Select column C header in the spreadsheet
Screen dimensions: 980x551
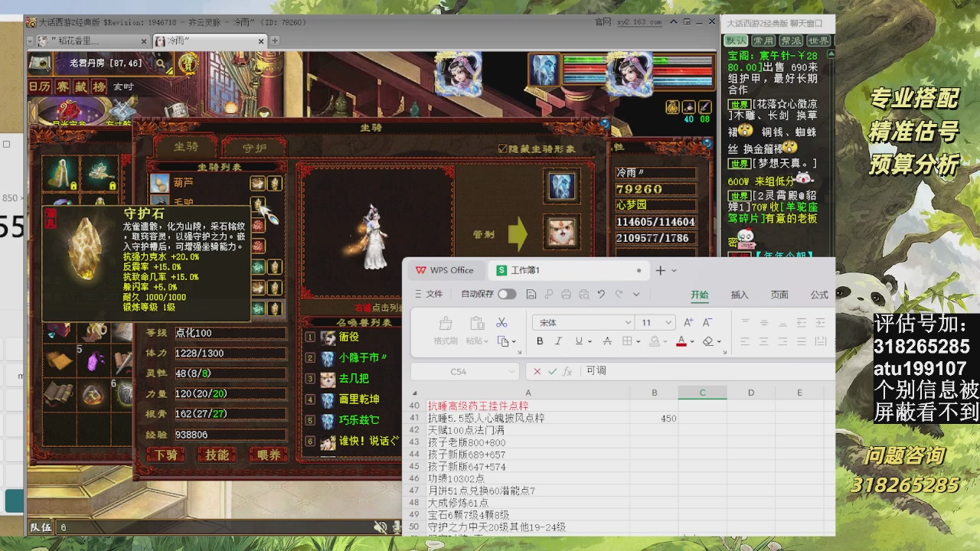click(702, 393)
